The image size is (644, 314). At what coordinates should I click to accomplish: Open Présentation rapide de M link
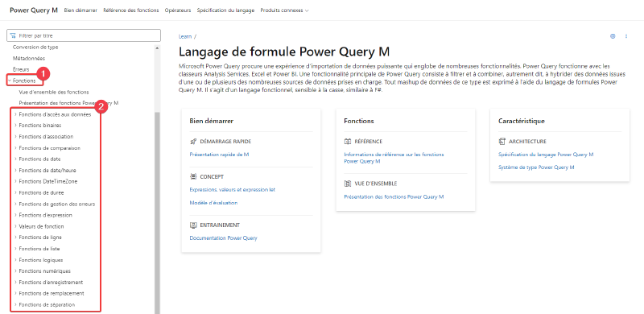tap(219, 155)
